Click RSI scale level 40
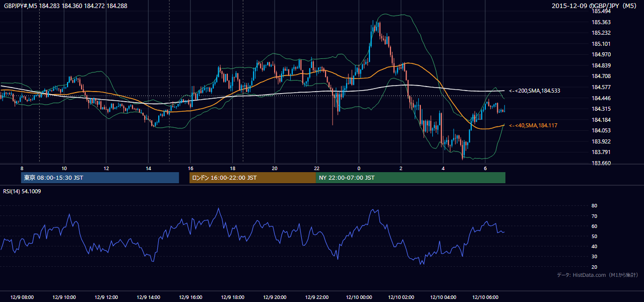This screenshot has width=644, height=302. (594, 247)
